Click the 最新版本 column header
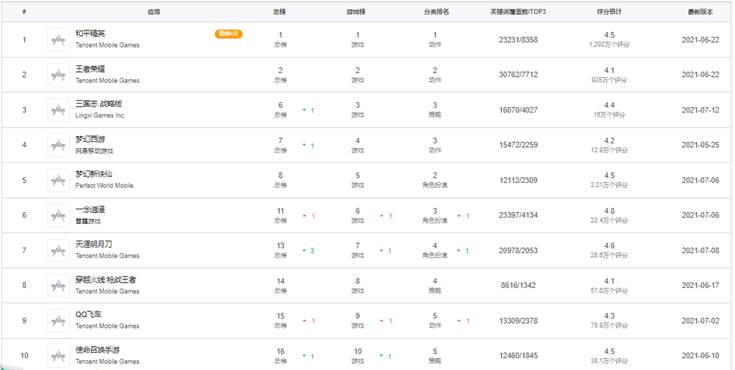This screenshot has height=370, width=735. tap(700, 12)
